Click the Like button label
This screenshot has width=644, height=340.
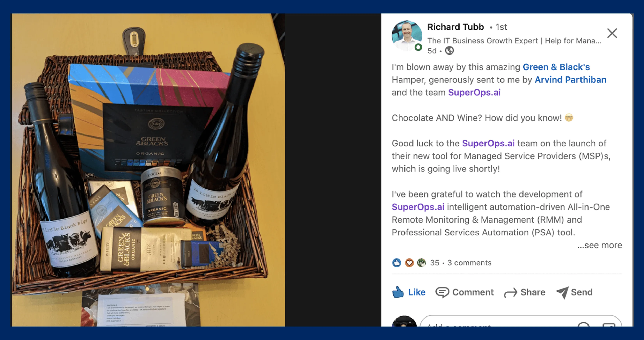point(417,292)
